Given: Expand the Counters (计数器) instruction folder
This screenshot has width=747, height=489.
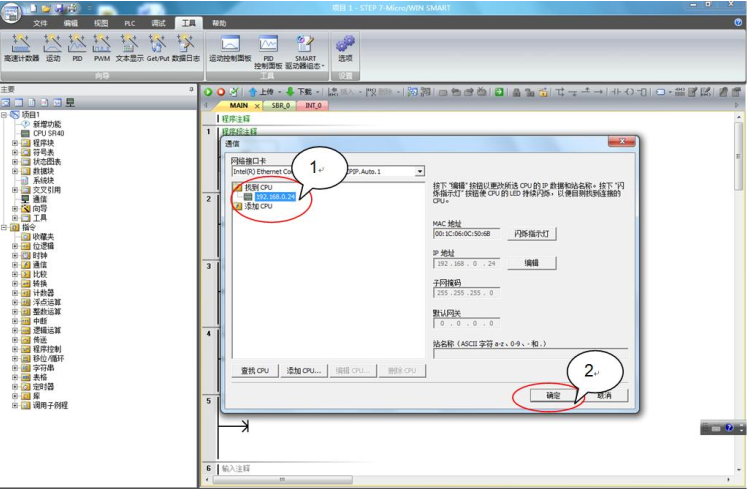Looking at the screenshot, I should (15, 293).
